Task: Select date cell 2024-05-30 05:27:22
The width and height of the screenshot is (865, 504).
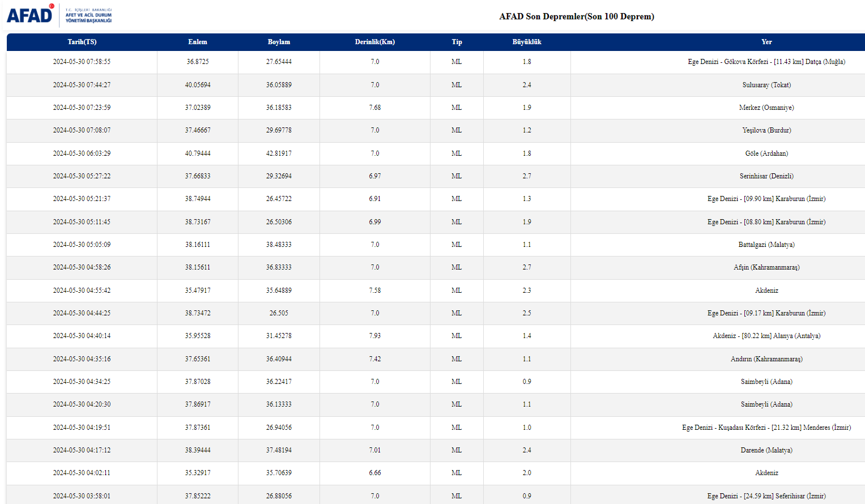Action: 82,176
